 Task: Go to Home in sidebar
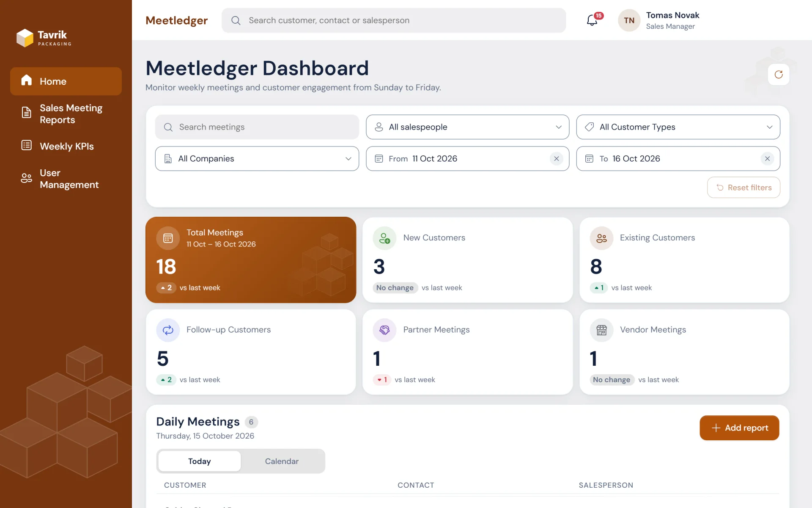click(x=66, y=81)
